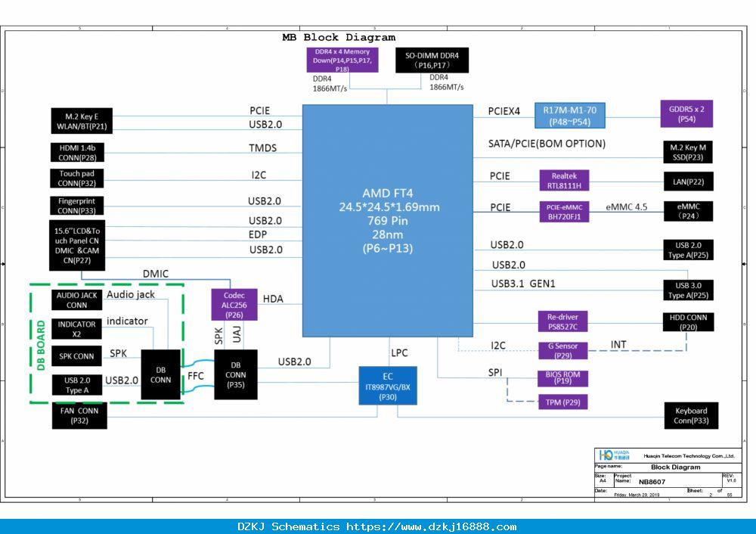Select the Keyboard Conn(P33) block
The width and height of the screenshot is (756, 534).
click(x=691, y=415)
